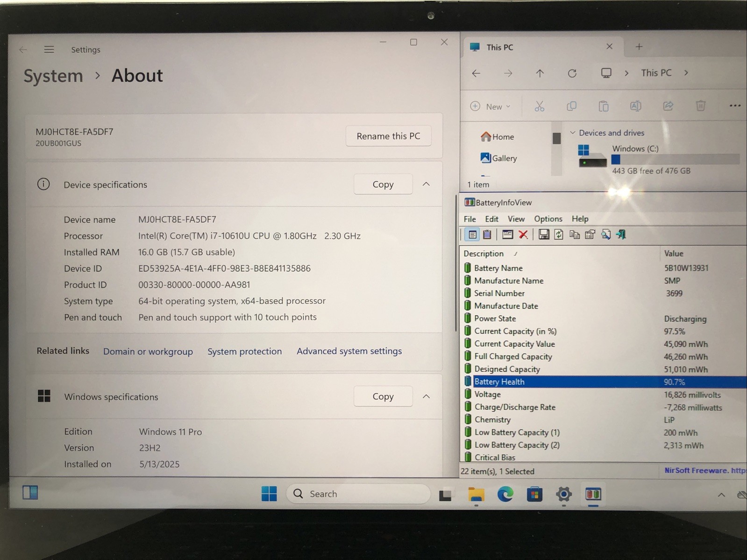Expand the chevron after This PC in address bar
Viewport: 747px width, 560px height.
coord(686,73)
